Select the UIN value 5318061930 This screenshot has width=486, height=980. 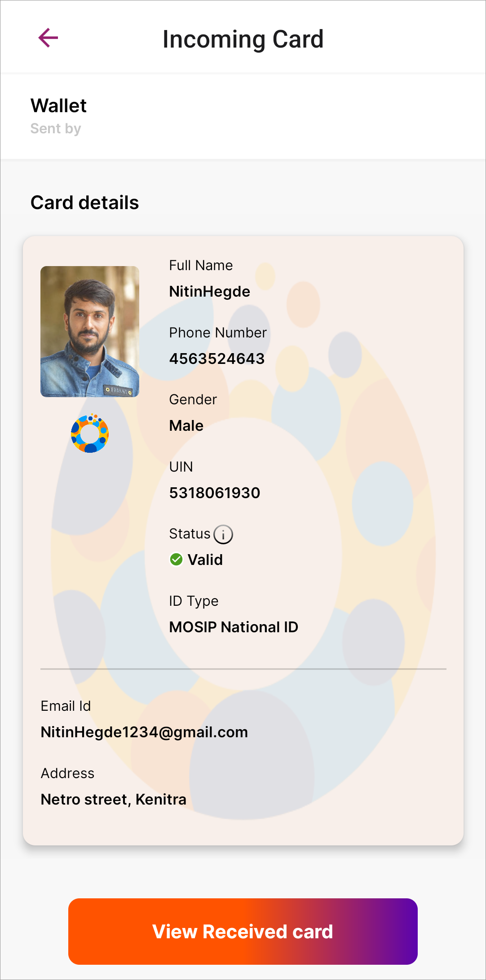tap(215, 493)
